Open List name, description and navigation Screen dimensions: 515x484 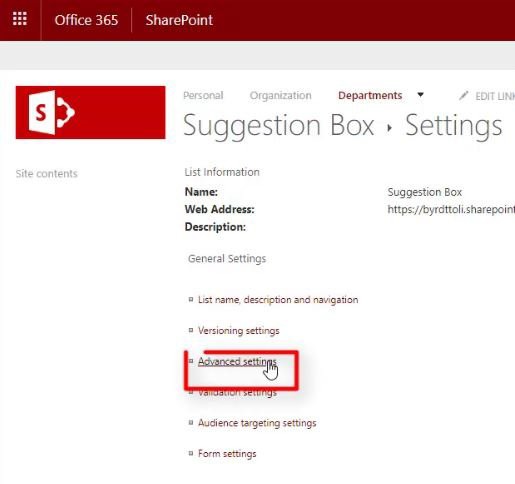click(278, 300)
